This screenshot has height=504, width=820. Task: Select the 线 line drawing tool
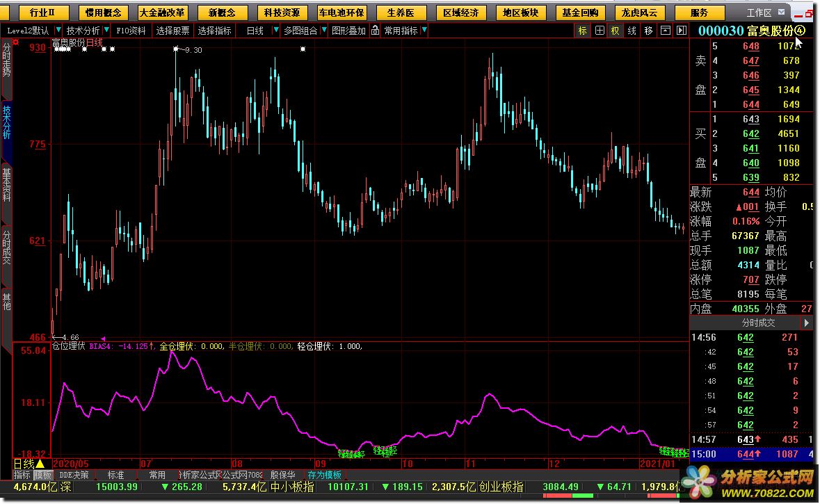pos(632,31)
